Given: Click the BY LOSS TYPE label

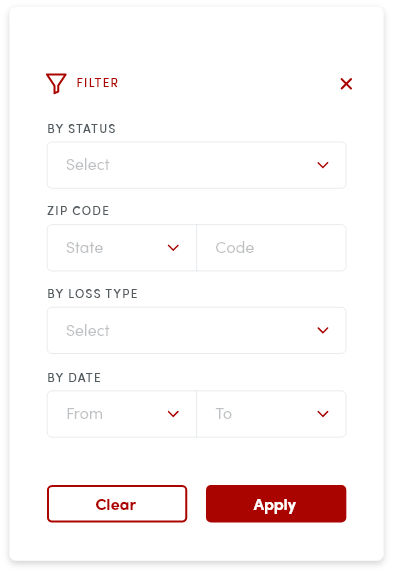Looking at the screenshot, I should pyautogui.click(x=92, y=294).
